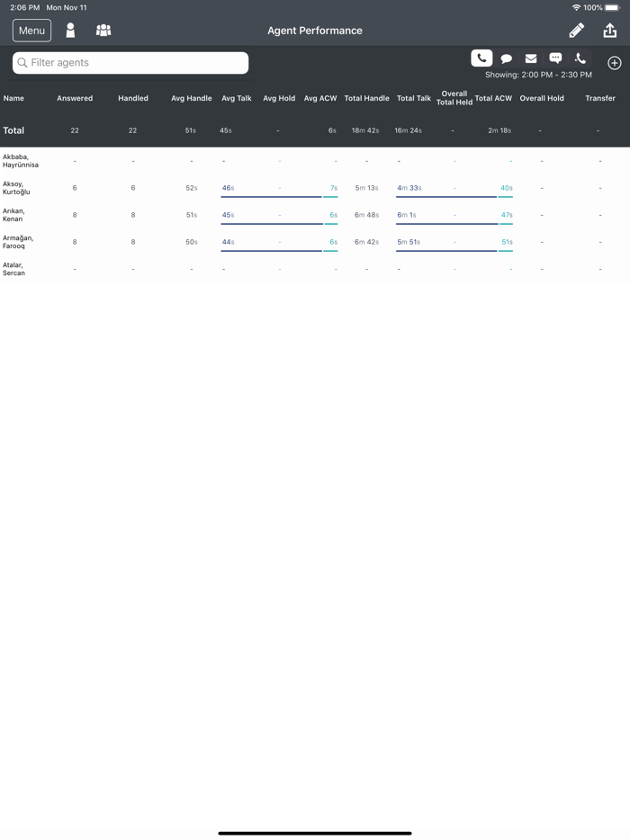
Task: Select Aksoy's 5m 13s Total Handle value
Action: [366, 188]
